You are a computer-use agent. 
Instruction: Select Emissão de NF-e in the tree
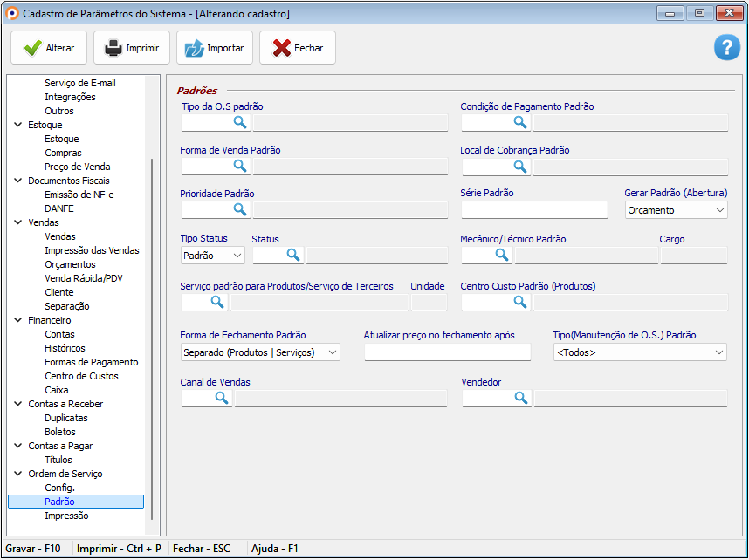79,195
